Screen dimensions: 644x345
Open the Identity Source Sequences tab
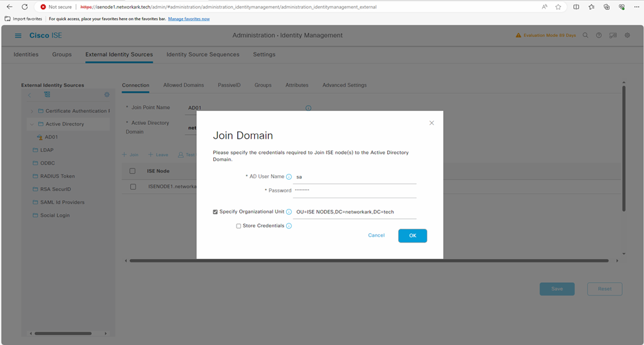[202, 55]
